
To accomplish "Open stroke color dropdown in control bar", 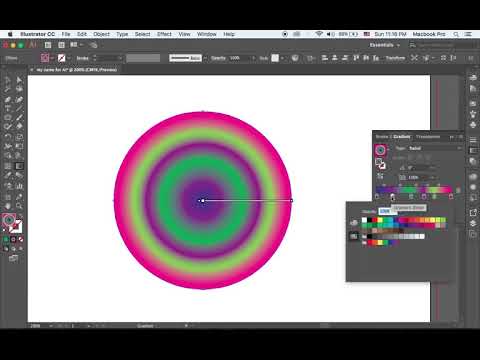I will 69,58.
